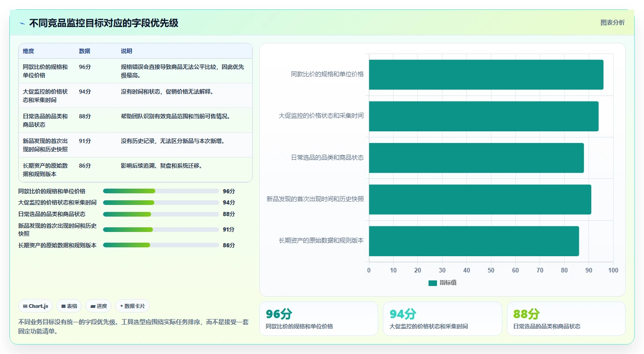644x354 pixels.
Task: Toggle the 指标值 legend color box
Action: (x=433, y=283)
